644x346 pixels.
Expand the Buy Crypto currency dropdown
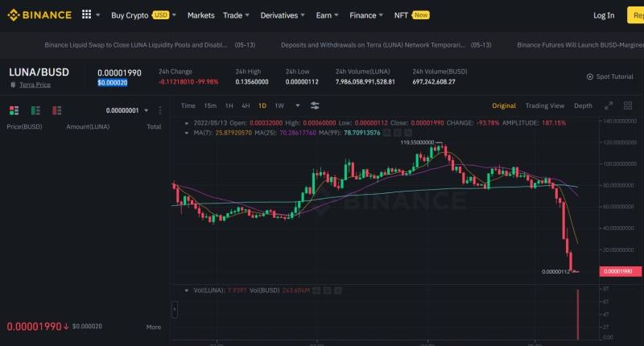coord(174,15)
